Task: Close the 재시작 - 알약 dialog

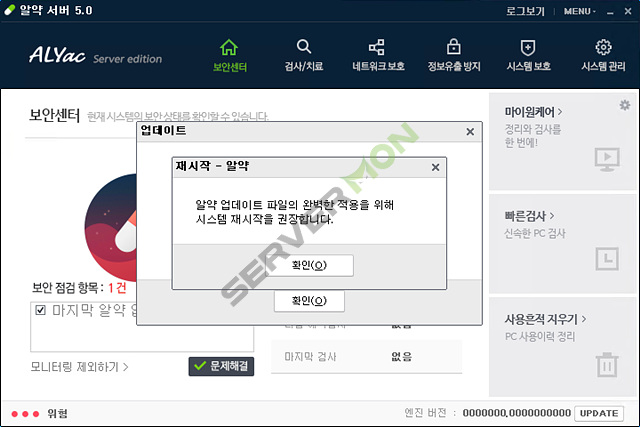Action: pos(436,167)
